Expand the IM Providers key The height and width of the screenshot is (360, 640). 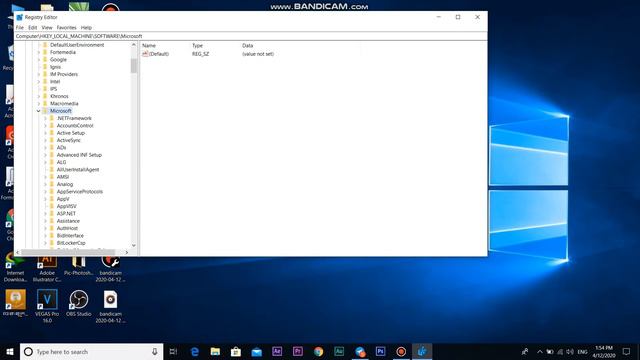39,74
